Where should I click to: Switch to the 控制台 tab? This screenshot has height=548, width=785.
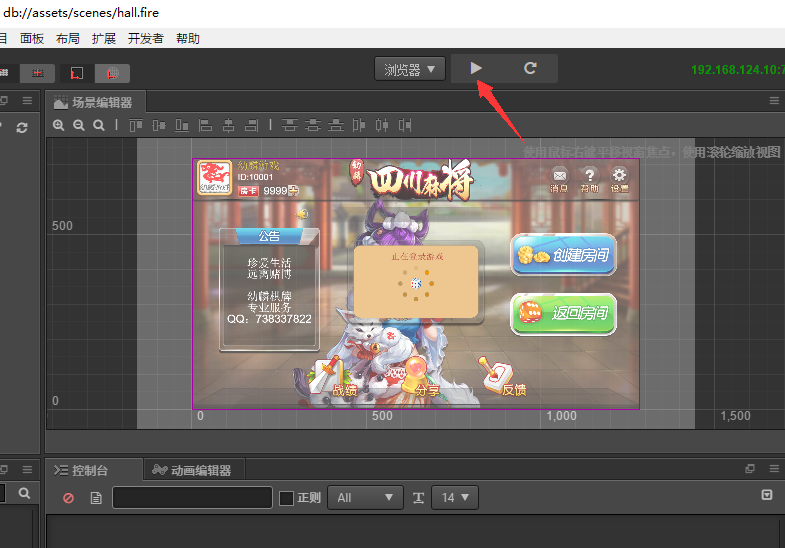(x=81, y=470)
